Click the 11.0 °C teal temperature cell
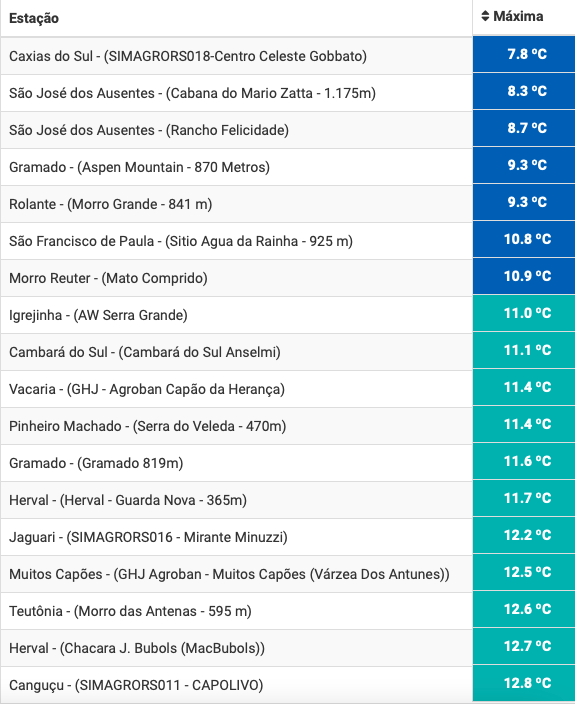 click(524, 313)
